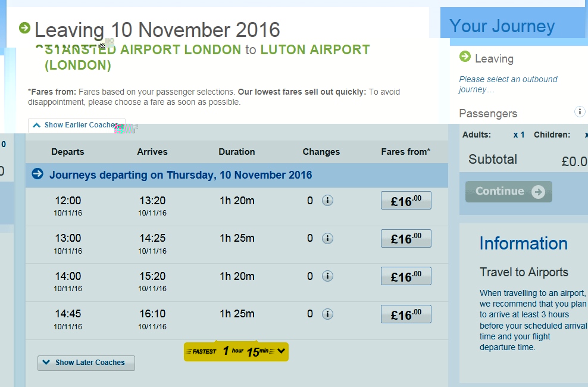Viewport: 588px width, 387px height.
Task: Click the Duration column header
Action: (237, 152)
